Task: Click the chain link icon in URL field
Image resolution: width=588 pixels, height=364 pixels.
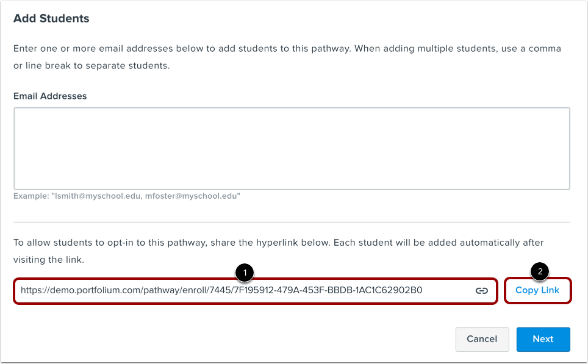Action: coord(482,291)
